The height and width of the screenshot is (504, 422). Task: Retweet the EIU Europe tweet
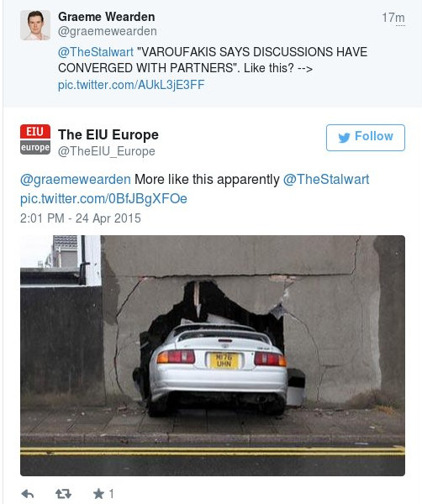pyautogui.click(x=63, y=494)
